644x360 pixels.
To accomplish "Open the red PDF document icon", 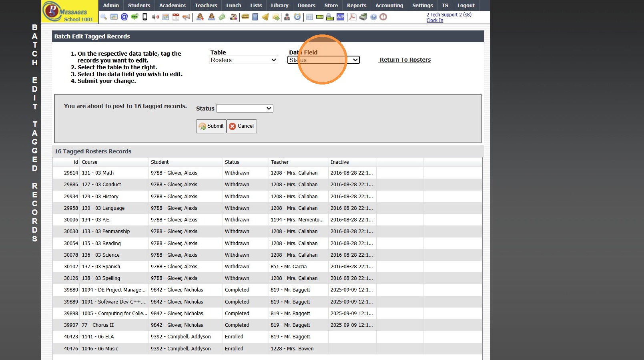I will pos(353,17).
